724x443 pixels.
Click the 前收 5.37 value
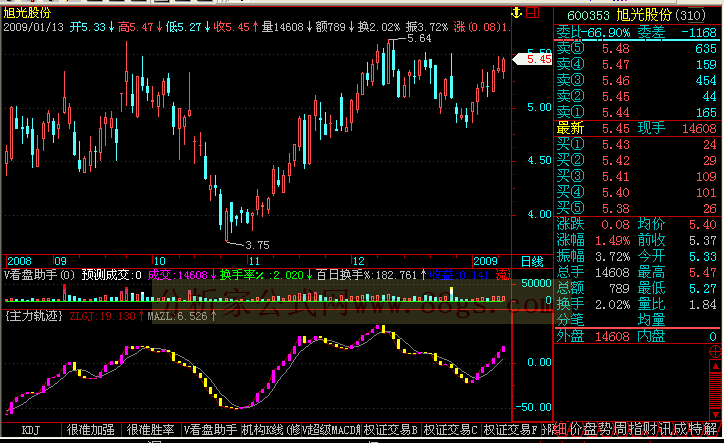(x=703, y=241)
